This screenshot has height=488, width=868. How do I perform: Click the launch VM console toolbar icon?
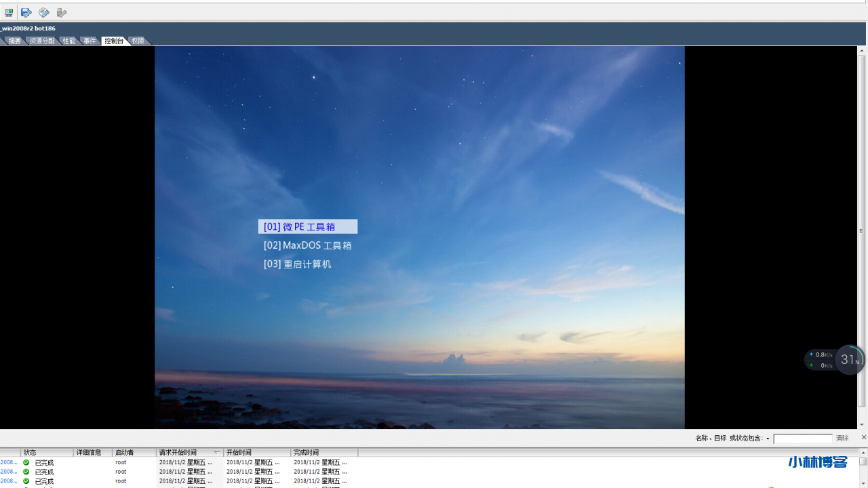(x=9, y=12)
